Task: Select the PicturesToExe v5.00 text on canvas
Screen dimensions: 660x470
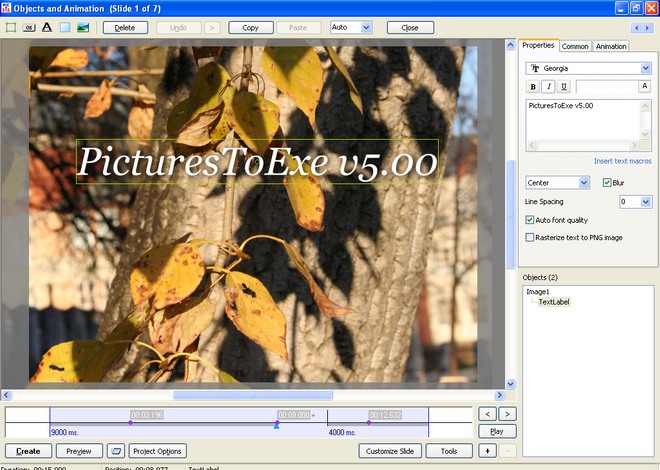Action: [257, 162]
